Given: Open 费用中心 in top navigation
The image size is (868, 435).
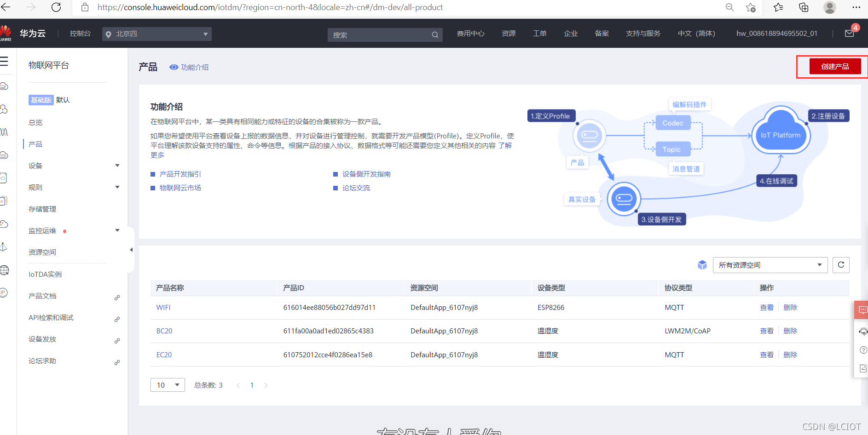Looking at the screenshot, I should [470, 34].
